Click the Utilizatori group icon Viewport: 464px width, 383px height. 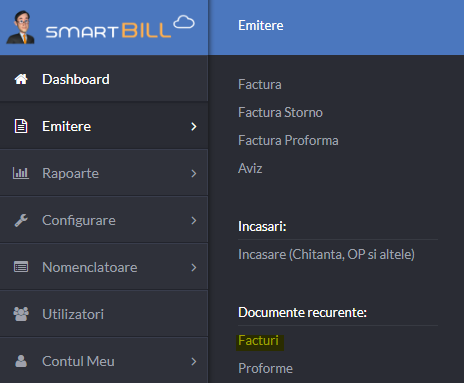click(x=21, y=314)
